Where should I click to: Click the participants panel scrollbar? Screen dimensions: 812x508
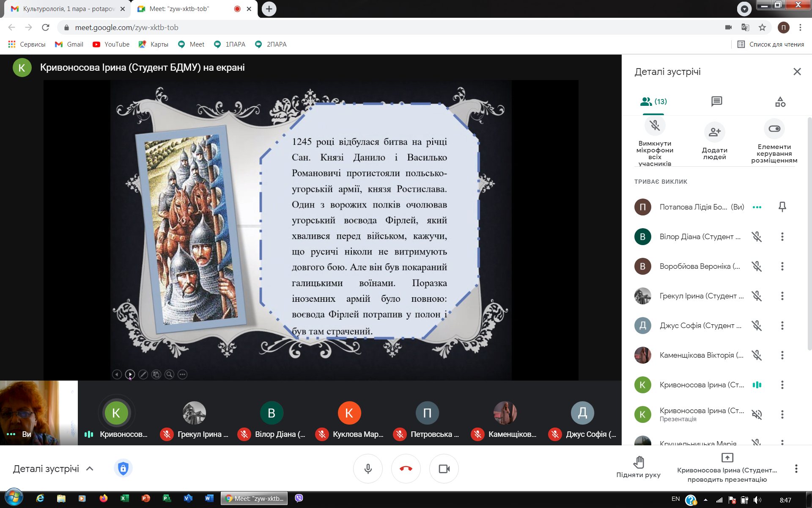point(809,233)
